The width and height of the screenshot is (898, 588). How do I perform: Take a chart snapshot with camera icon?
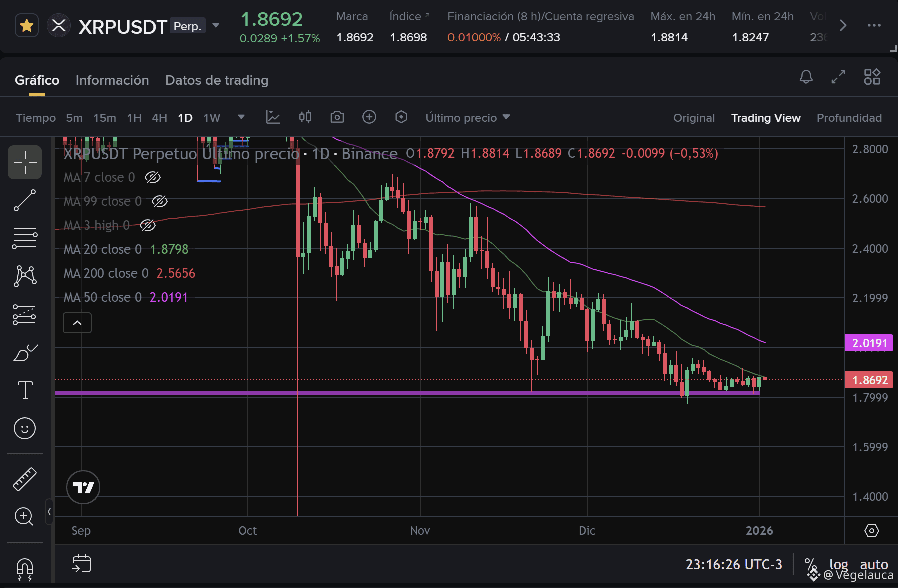coord(337,117)
